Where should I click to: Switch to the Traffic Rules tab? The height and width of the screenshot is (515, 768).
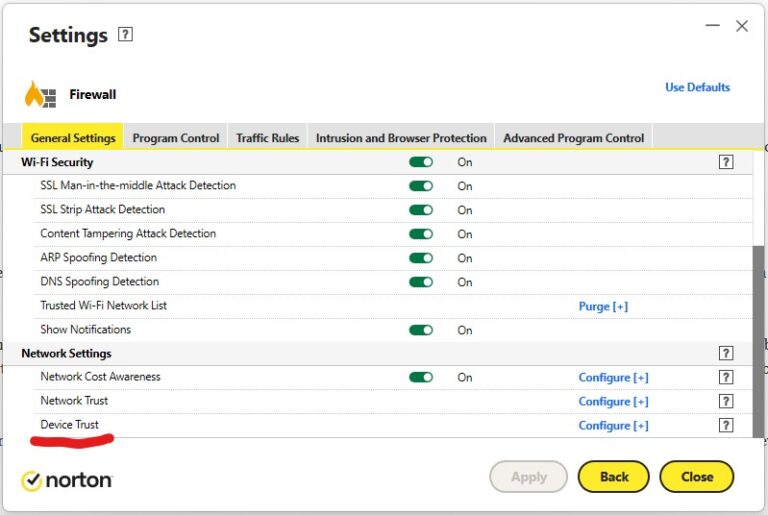[x=267, y=138]
